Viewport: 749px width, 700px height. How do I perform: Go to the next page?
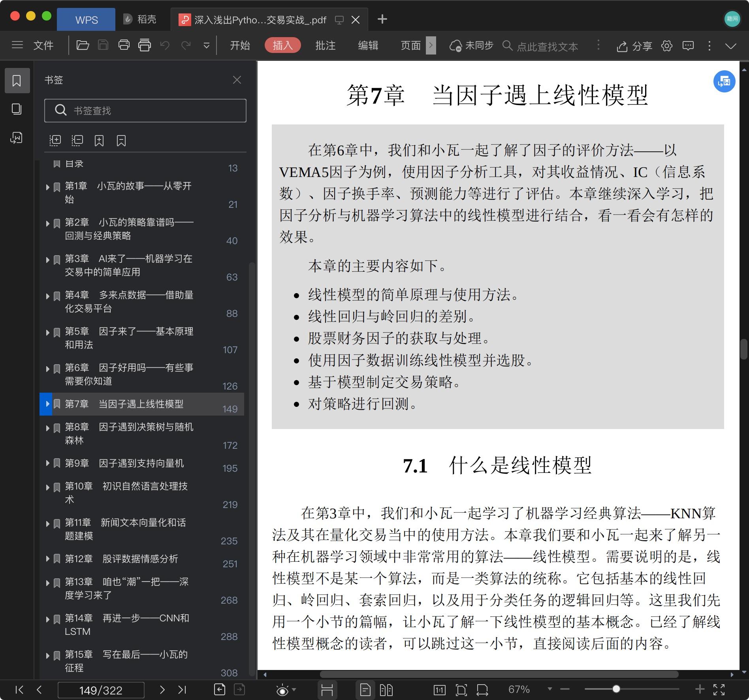click(x=162, y=690)
